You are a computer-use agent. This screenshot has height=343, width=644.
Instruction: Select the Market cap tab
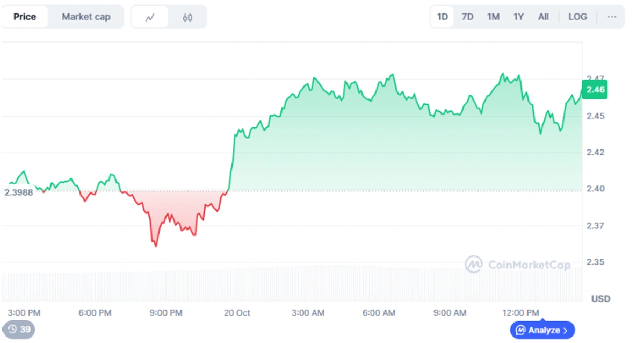click(x=86, y=17)
